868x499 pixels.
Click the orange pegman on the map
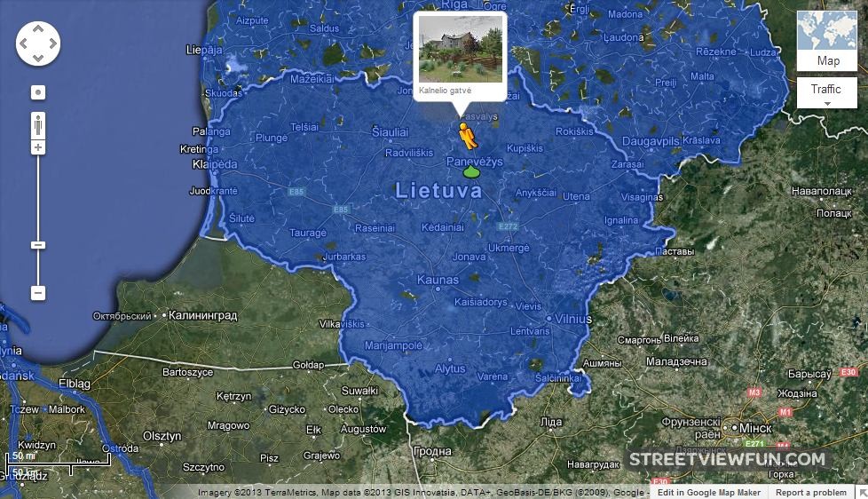467,136
